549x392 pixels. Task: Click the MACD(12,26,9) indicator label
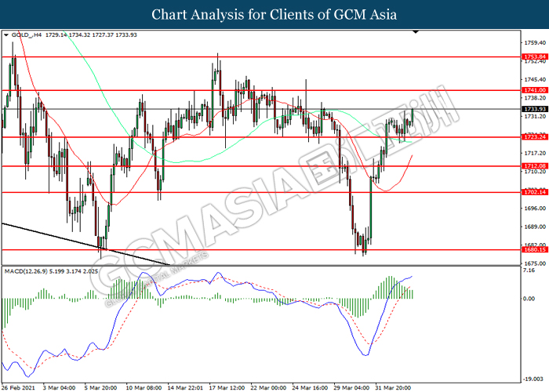(26, 271)
